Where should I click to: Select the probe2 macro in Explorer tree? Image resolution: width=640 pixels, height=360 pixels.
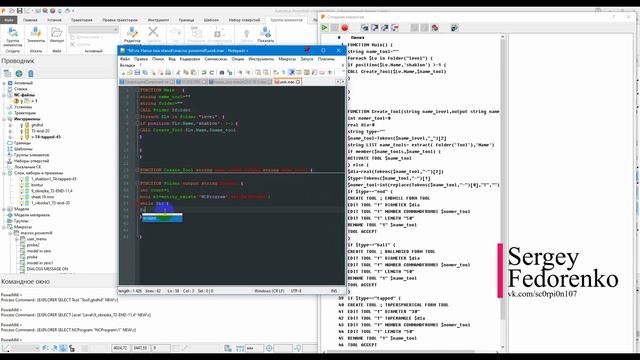[33, 245]
